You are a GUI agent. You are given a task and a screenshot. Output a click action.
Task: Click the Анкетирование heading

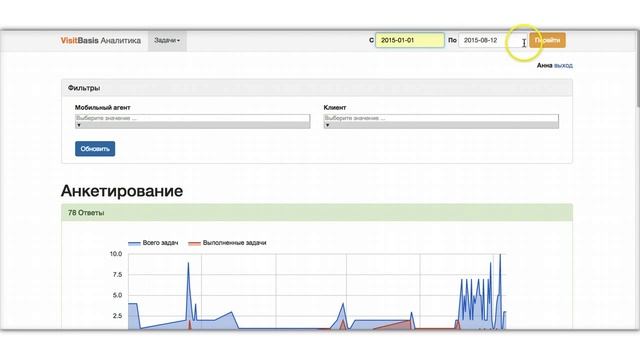[x=122, y=191]
